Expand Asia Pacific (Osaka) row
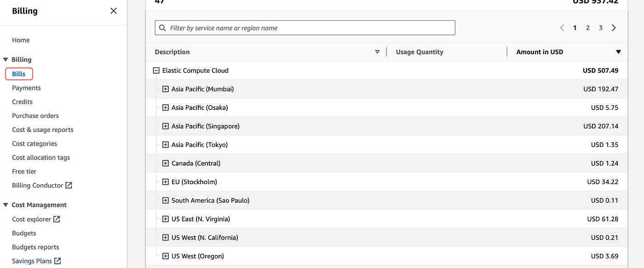Screen dimensions: 644x268 click(166, 108)
